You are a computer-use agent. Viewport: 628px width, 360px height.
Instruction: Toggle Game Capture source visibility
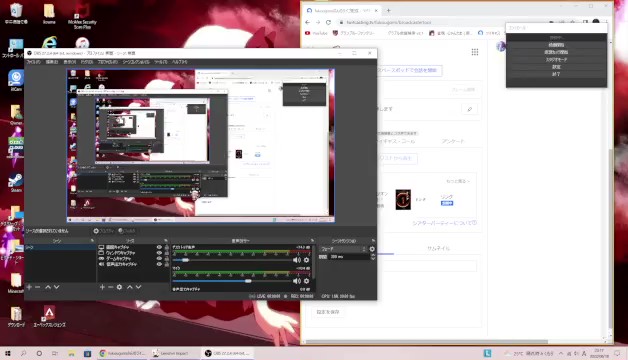click(159, 259)
